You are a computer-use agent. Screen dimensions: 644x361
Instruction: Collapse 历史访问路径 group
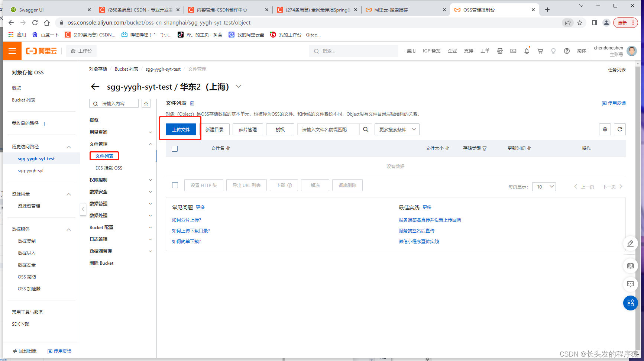[x=69, y=147]
